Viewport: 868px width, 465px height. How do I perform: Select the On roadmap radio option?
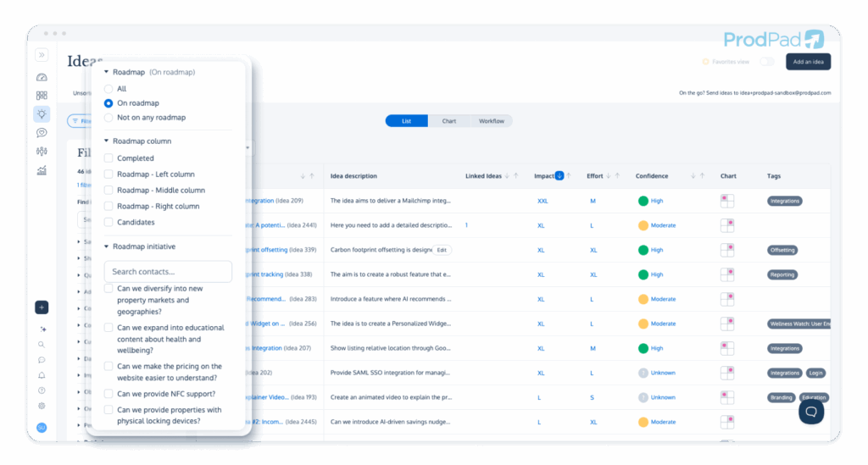pos(108,103)
